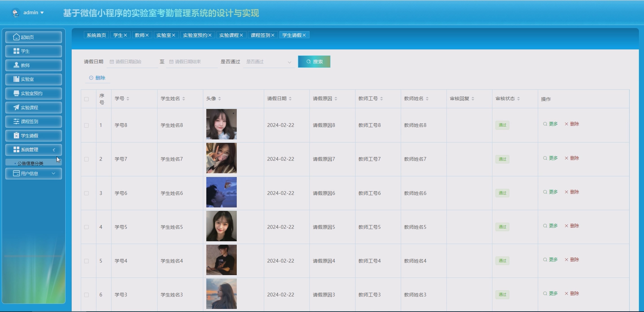Sort by 头像 column arrows
The image size is (644, 312).
click(x=220, y=99)
